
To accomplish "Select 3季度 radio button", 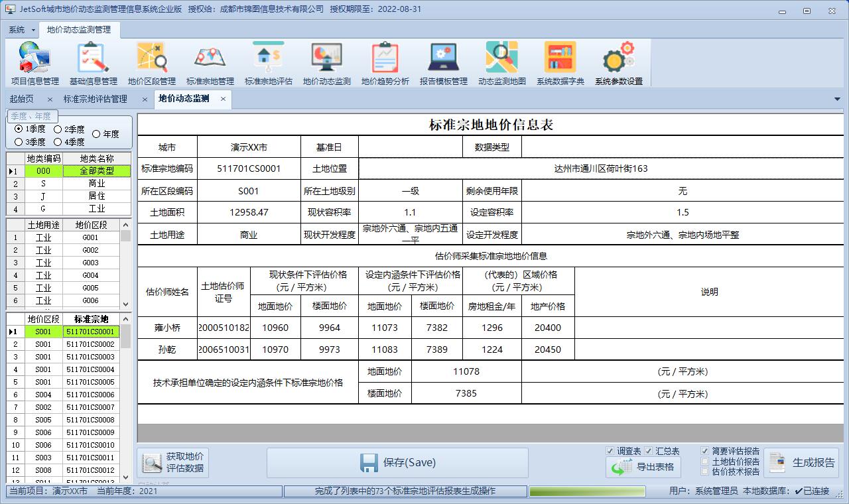I will 31,142.
